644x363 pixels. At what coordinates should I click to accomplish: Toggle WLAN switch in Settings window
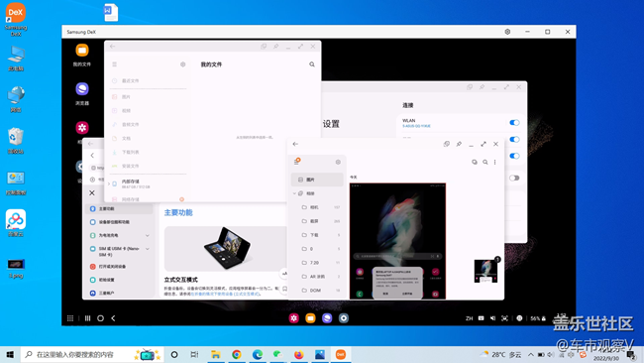point(514,123)
